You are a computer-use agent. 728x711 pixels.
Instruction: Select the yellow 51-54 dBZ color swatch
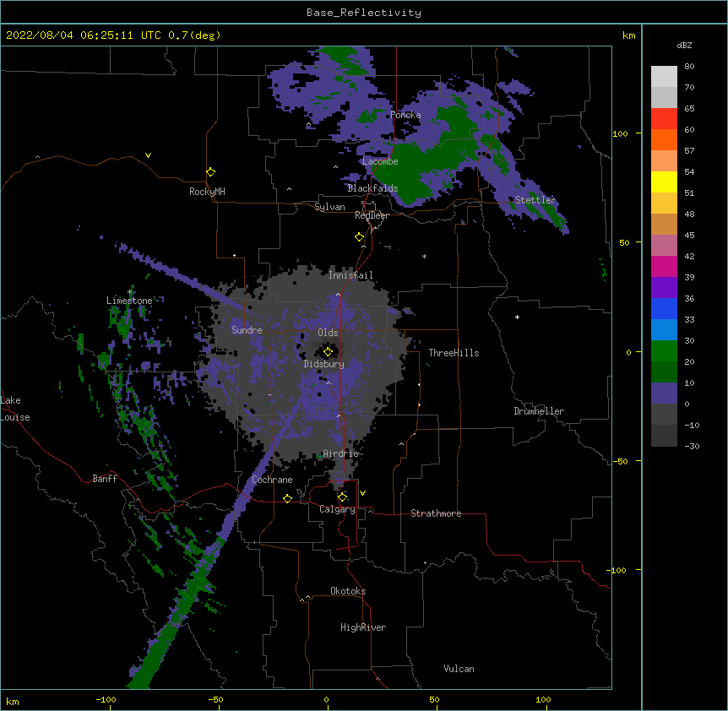(x=664, y=182)
